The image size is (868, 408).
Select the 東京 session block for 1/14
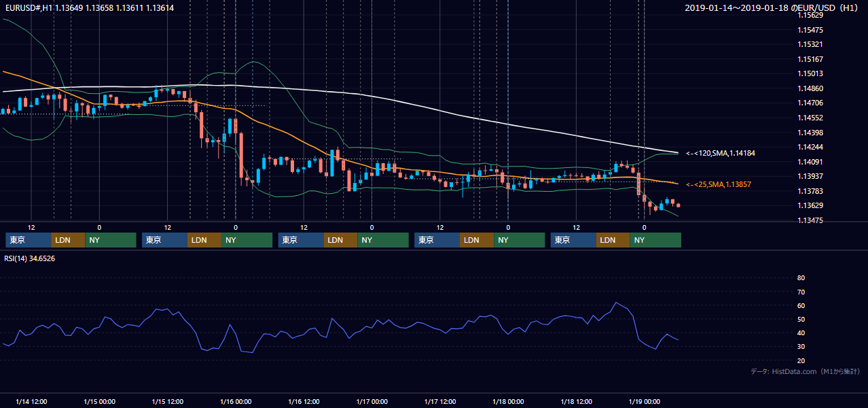tap(29, 240)
